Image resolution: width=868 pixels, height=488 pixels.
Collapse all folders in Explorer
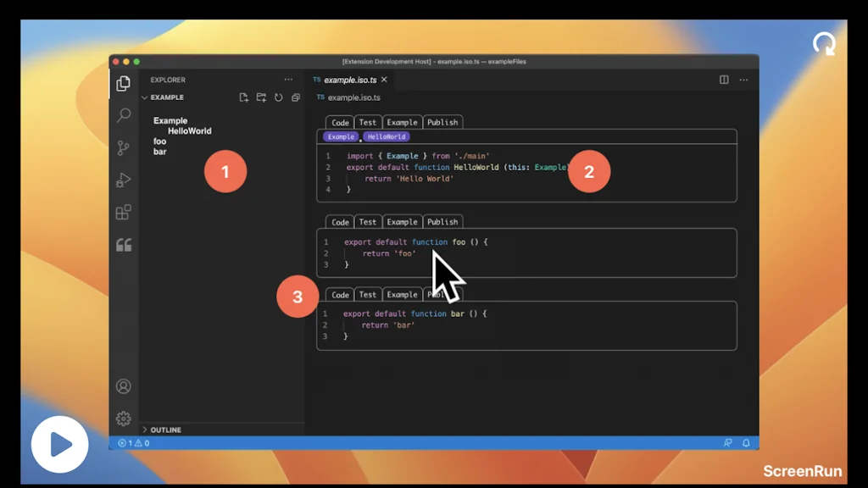[296, 97]
